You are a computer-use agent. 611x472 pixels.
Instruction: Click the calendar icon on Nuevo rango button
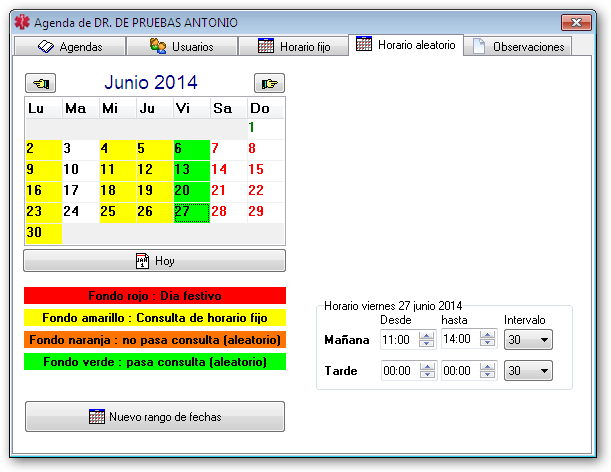point(97,416)
